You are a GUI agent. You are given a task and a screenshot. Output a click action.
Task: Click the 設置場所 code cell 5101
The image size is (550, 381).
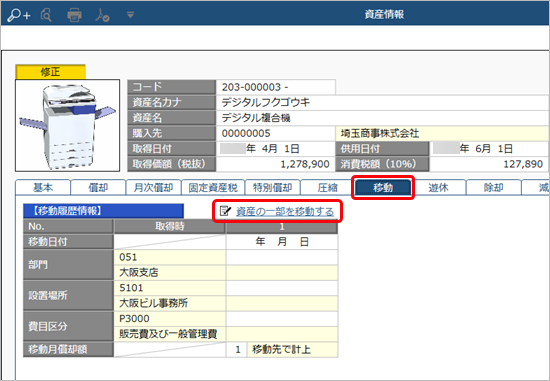pyautogui.click(x=169, y=288)
